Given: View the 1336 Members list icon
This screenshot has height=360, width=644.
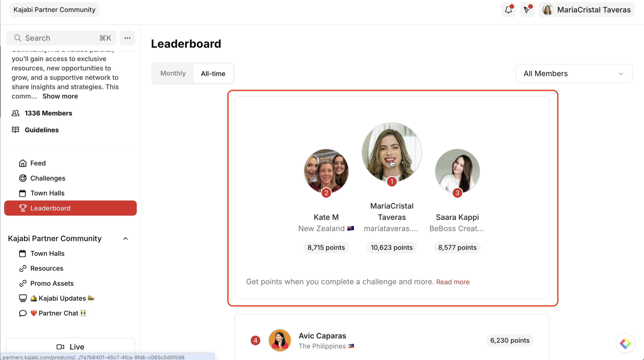Looking at the screenshot, I should click(x=15, y=113).
